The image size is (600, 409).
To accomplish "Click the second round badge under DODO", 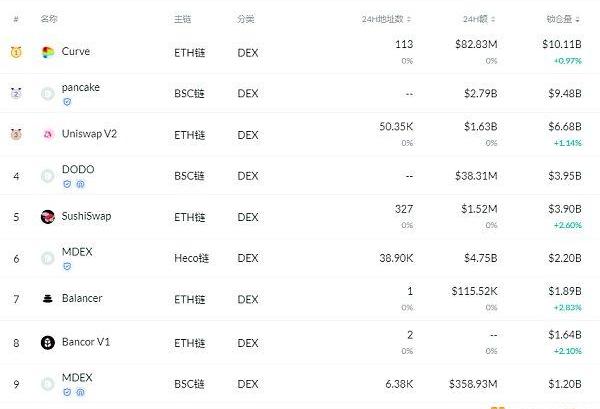I will point(80,184).
